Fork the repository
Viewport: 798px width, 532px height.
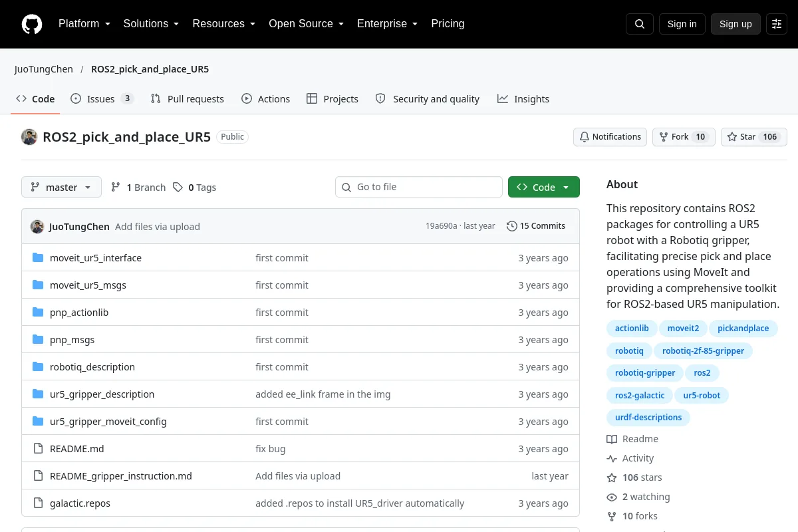(684, 136)
